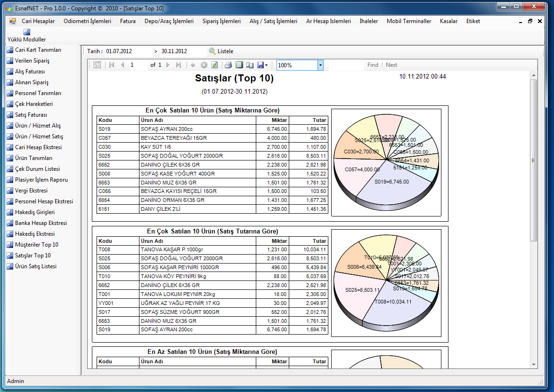
Task: Click the end date field 30.11.2012
Action: point(183,51)
